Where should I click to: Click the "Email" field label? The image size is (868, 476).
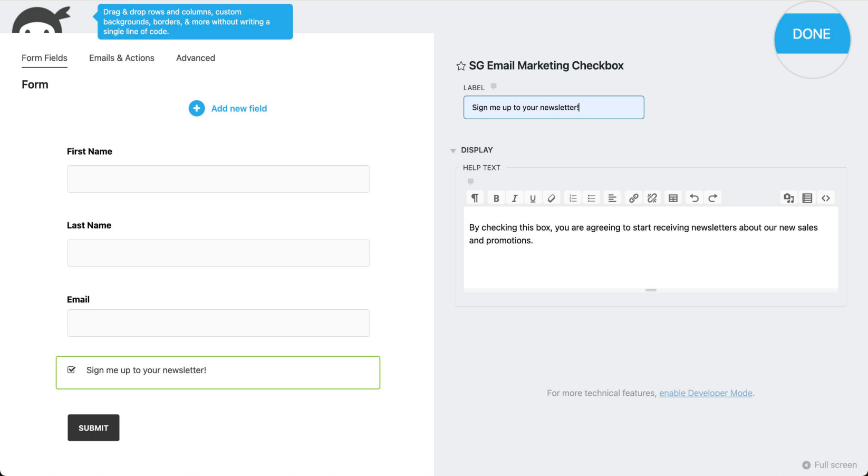pyautogui.click(x=78, y=300)
